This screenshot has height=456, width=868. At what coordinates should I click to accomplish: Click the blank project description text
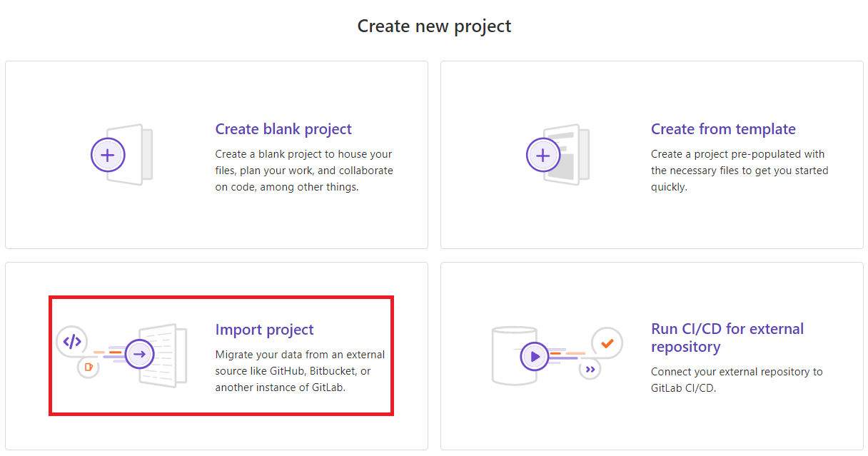304,171
